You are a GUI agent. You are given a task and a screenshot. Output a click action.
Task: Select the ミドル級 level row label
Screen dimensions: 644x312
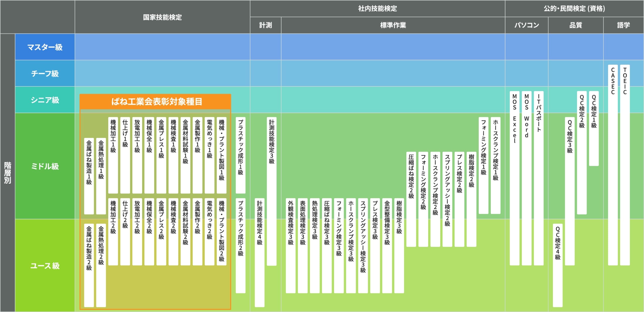[x=45, y=166]
